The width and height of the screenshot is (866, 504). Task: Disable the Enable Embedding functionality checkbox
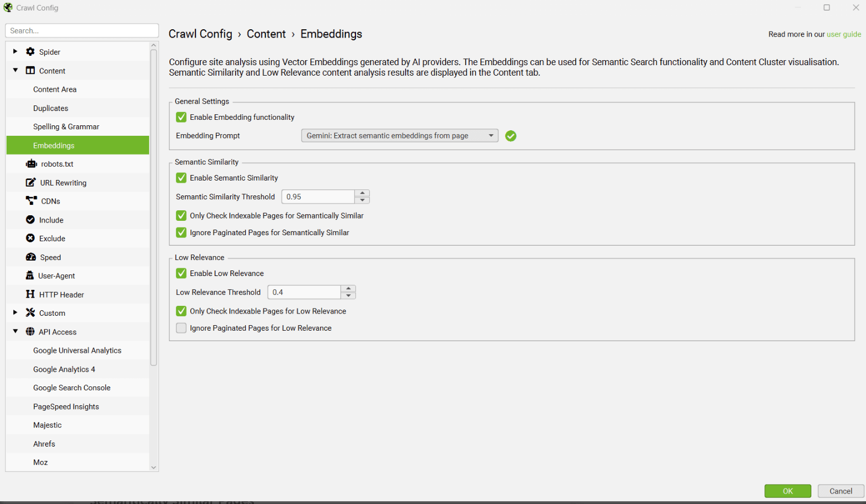tap(181, 117)
